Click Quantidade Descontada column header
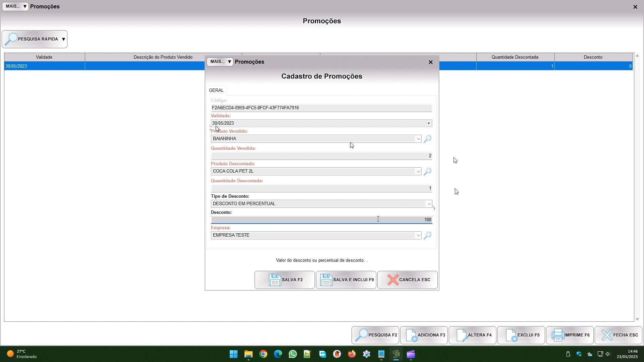 coord(515,57)
